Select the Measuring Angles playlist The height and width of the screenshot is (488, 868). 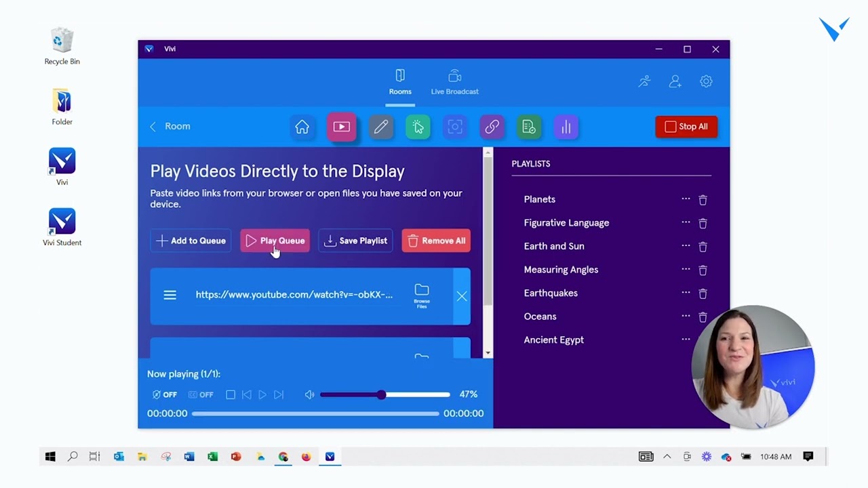coord(561,270)
